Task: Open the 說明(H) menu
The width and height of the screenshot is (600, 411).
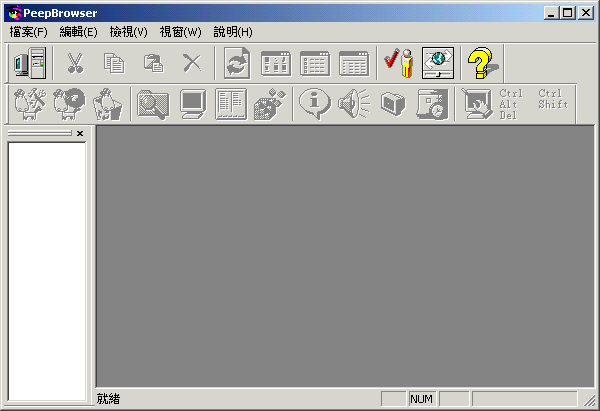Action: [x=232, y=31]
